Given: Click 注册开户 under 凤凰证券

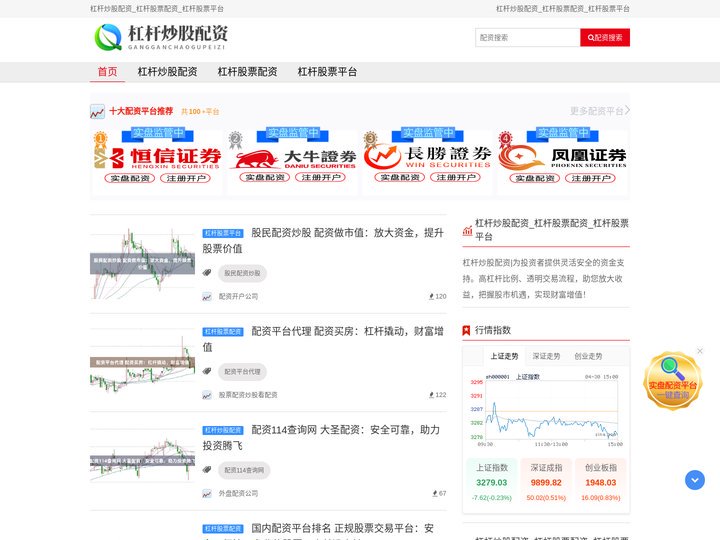Looking at the screenshot, I should 590,178.
